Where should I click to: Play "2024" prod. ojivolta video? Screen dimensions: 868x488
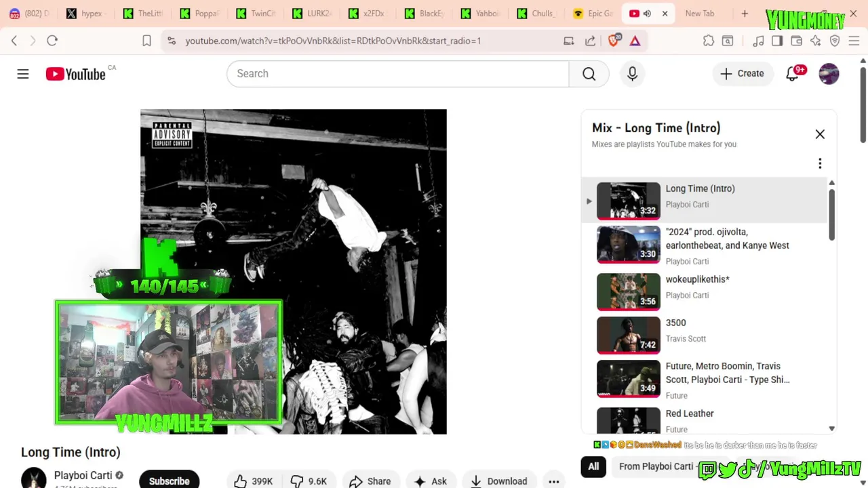click(705, 245)
